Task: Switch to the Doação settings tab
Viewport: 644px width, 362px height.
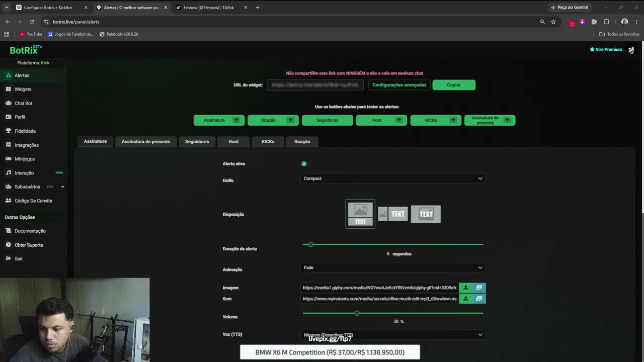Action: click(302, 142)
